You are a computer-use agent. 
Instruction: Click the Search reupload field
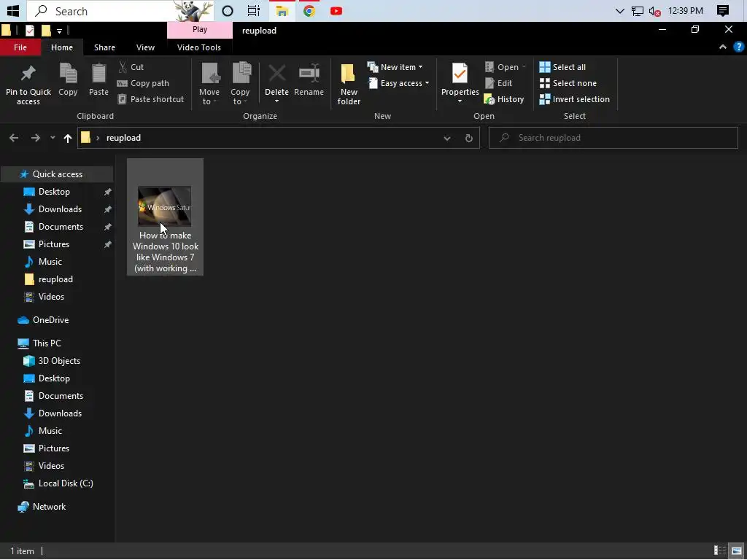click(x=613, y=138)
